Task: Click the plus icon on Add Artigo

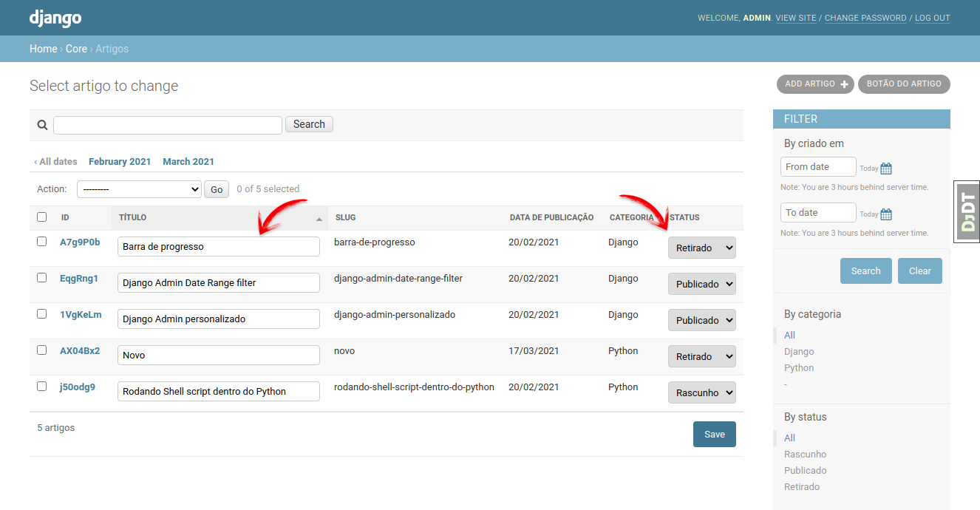Action: click(844, 84)
